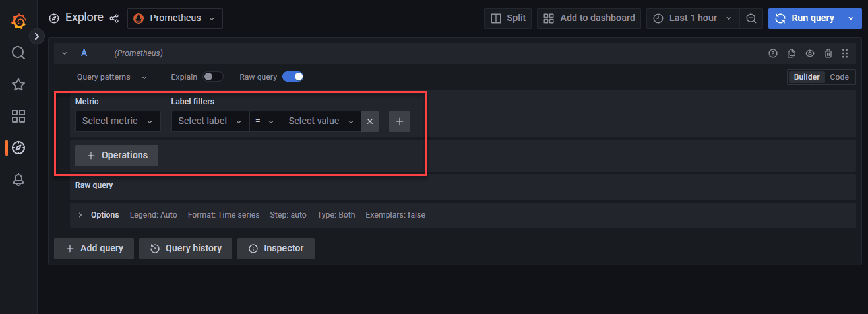Disable query A with eye icon
This screenshot has width=868, height=314.
(x=810, y=53)
